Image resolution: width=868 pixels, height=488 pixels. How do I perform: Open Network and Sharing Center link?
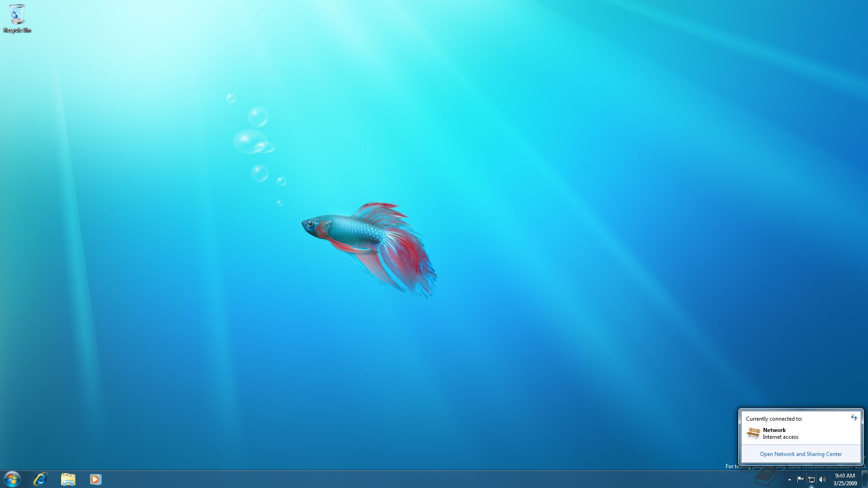click(x=801, y=454)
